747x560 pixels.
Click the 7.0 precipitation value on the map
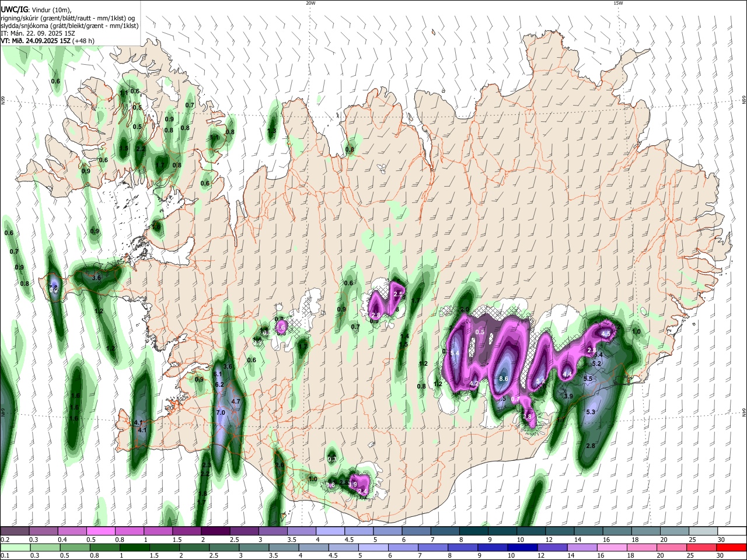click(x=221, y=412)
